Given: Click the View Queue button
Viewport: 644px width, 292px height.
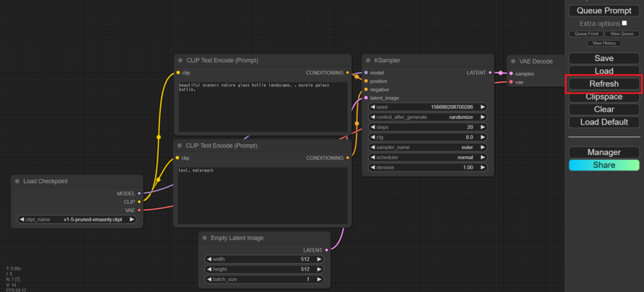Looking at the screenshot, I should [x=623, y=33].
